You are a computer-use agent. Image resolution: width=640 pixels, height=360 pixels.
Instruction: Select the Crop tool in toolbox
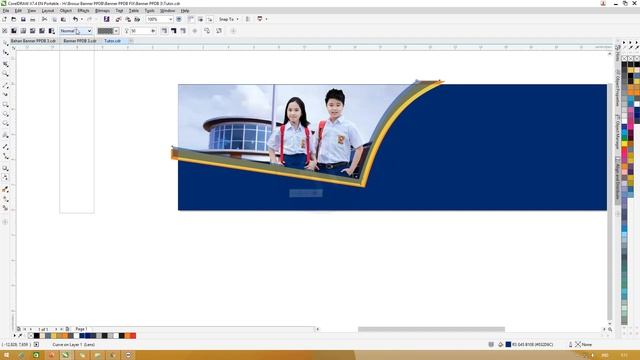click(5, 64)
